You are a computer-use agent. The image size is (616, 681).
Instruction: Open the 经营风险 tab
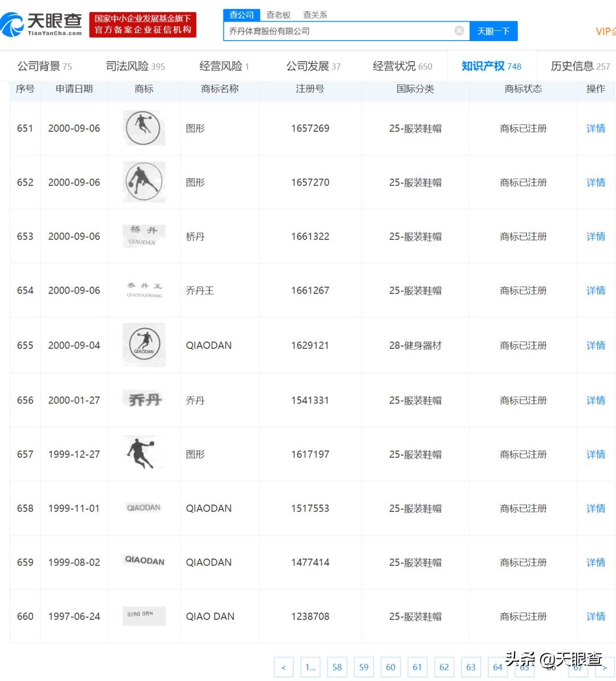tap(224, 66)
